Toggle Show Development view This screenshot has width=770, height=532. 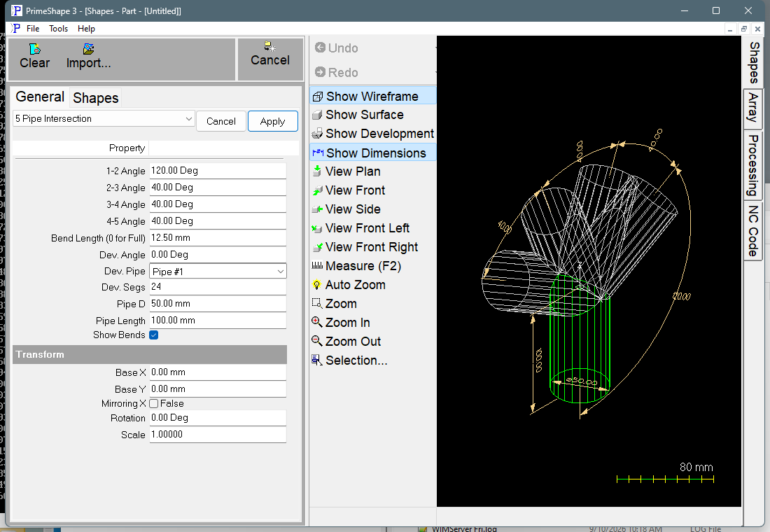[372, 134]
